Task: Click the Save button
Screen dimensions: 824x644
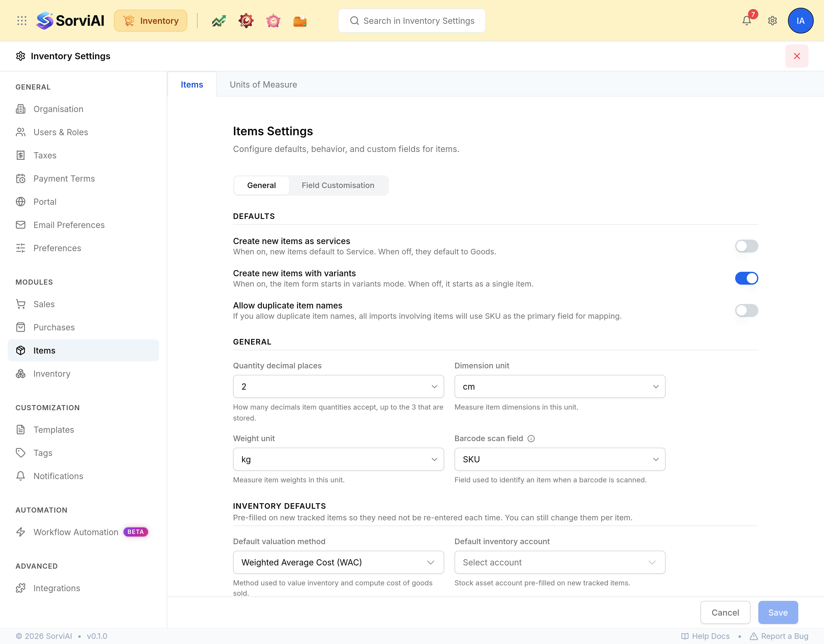Action: pyautogui.click(x=778, y=612)
